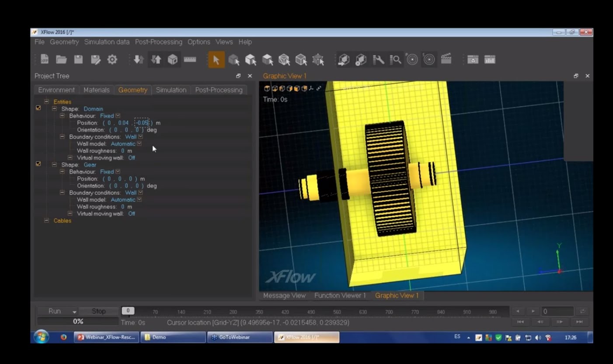The height and width of the screenshot is (364, 613).
Task: Click the up-arrow export geometry icon
Action: (x=156, y=60)
